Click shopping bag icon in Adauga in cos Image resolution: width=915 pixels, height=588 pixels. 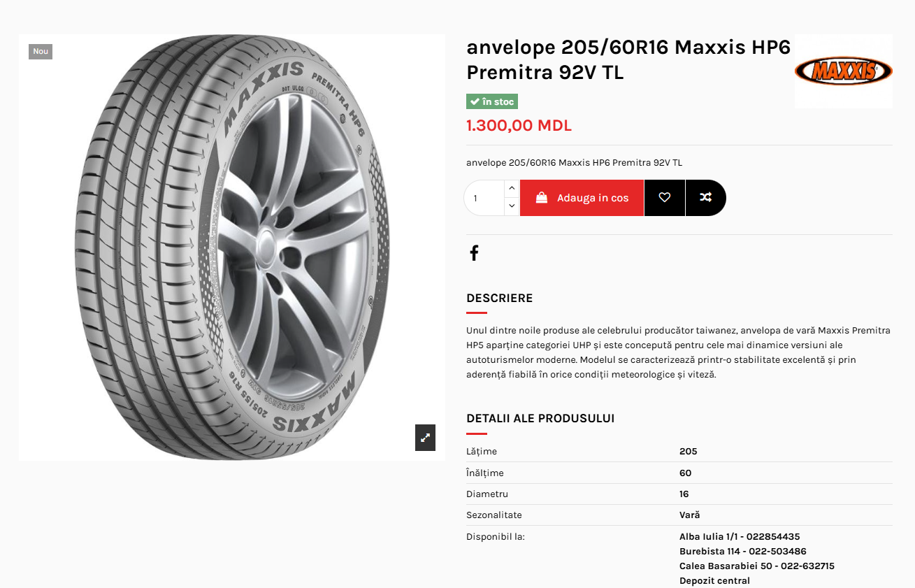point(542,198)
